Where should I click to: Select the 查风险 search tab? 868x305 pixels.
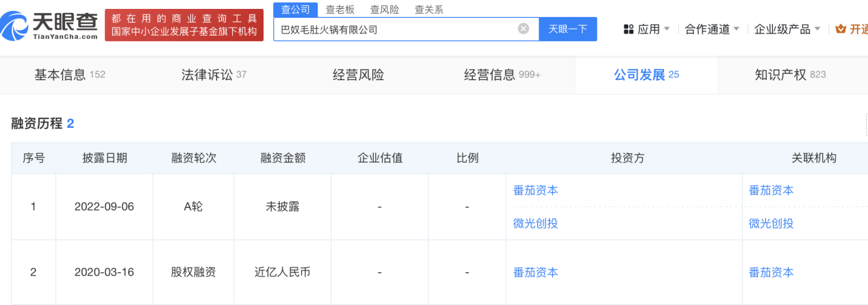tap(385, 9)
